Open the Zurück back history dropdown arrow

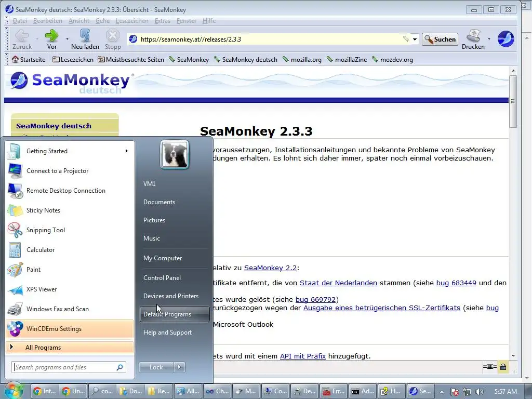click(37, 39)
